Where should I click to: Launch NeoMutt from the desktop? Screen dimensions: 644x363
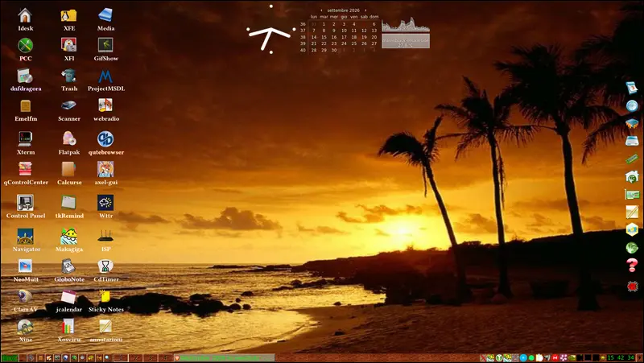click(x=25, y=266)
